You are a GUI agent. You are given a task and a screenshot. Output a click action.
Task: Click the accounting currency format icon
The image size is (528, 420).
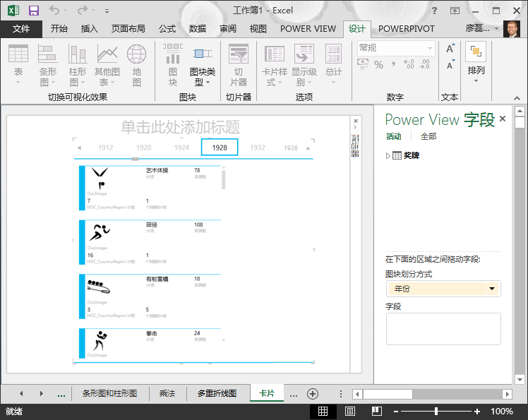(x=363, y=64)
